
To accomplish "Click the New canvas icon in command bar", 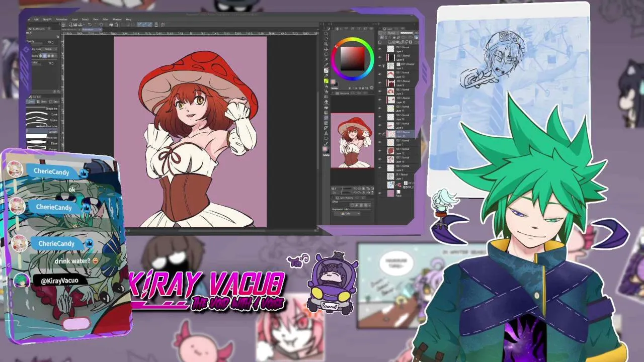I will [70, 25].
